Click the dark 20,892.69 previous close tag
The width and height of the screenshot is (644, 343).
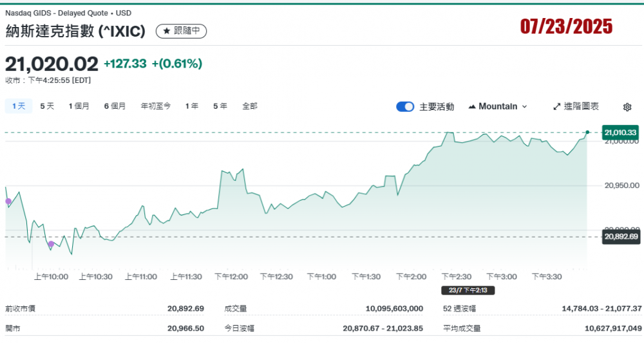620,237
